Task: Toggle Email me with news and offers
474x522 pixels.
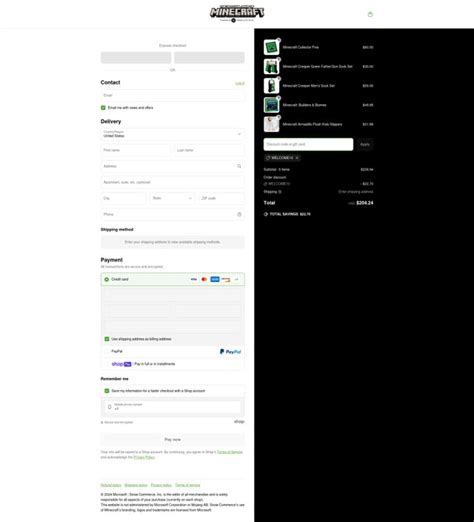Action: pyautogui.click(x=103, y=108)
